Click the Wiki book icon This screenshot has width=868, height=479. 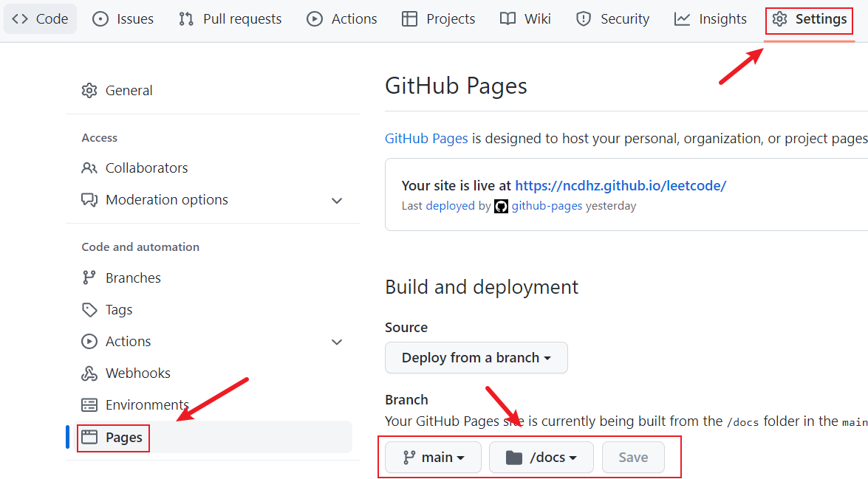click(508, 18)
